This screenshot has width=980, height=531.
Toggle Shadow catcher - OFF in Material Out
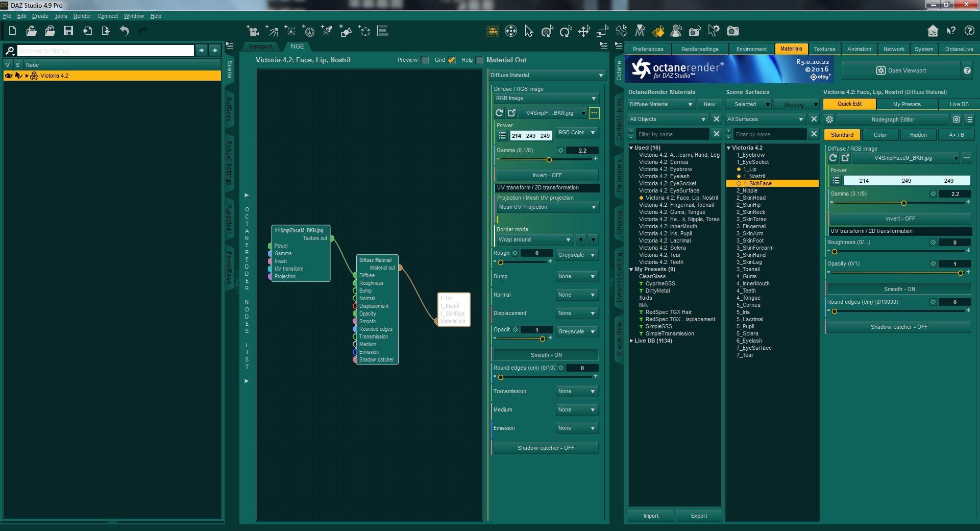546,448
